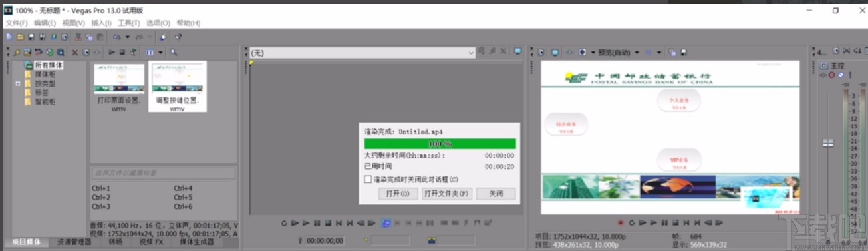Open the Views dropdown arrow in Project Media
The height and width of the screenshot is (251, 868).
tap(160, 52)
